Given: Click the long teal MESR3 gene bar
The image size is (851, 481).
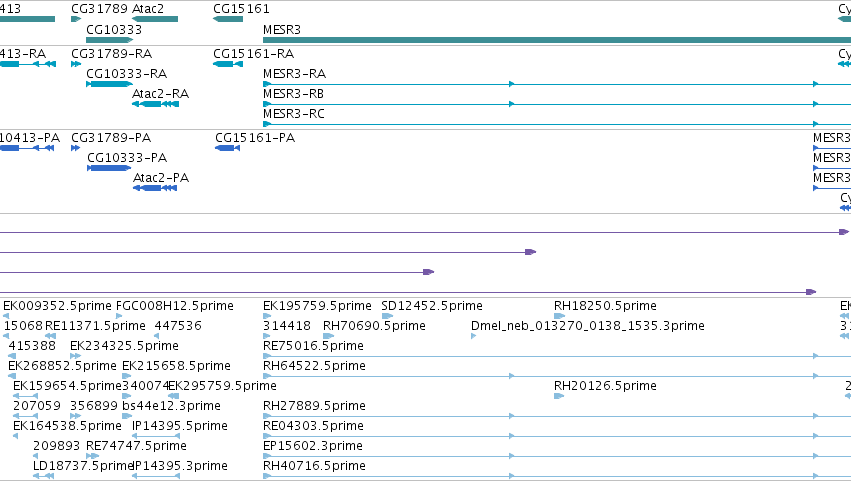Looking at the screenshot, I should 557,40.
